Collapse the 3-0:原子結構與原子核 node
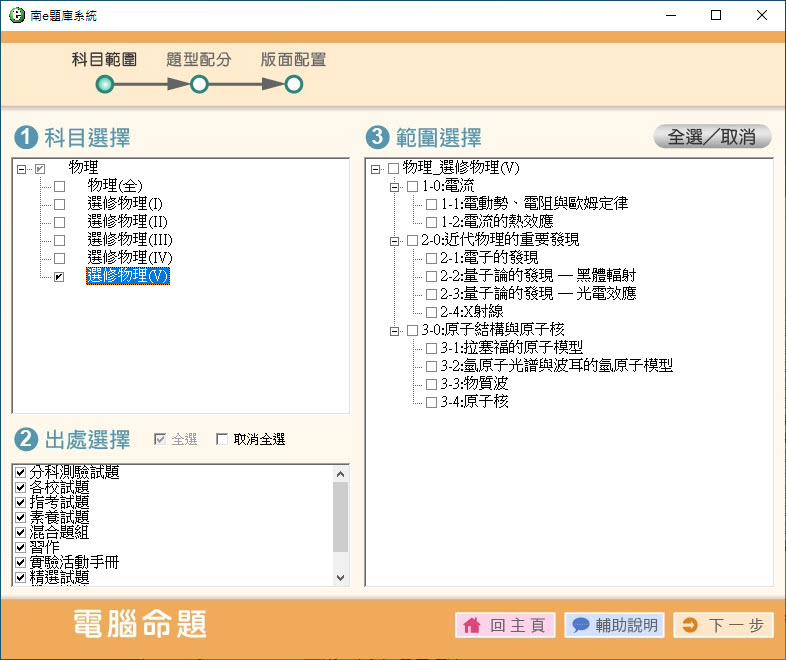 [394, 330]
